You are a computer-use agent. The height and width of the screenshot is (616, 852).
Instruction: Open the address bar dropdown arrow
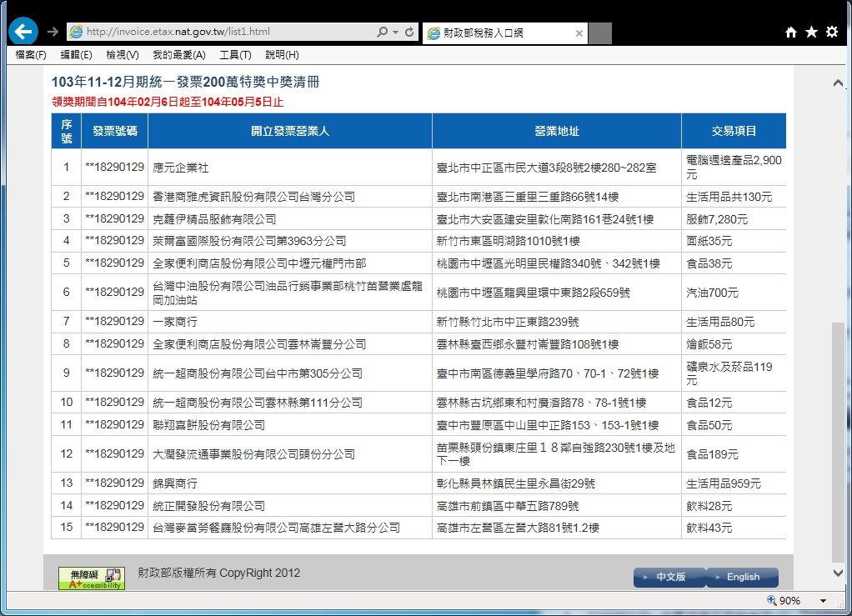395,32
